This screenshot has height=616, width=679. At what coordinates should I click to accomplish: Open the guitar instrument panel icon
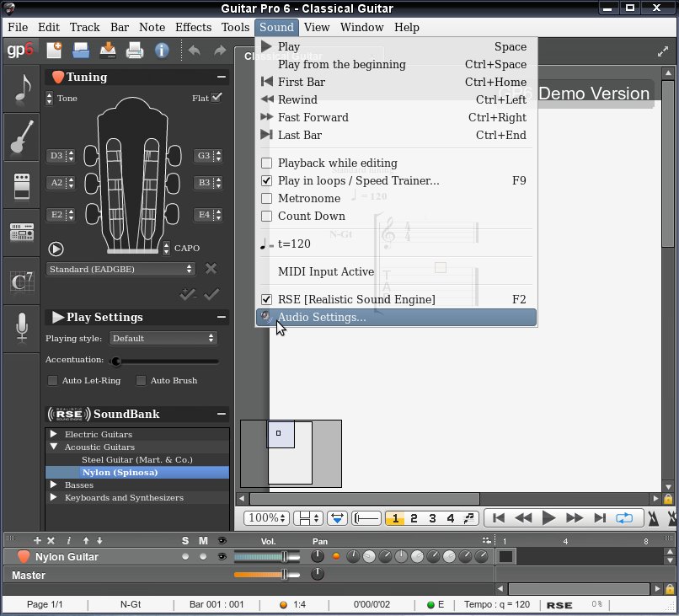[x=22, y=137]
